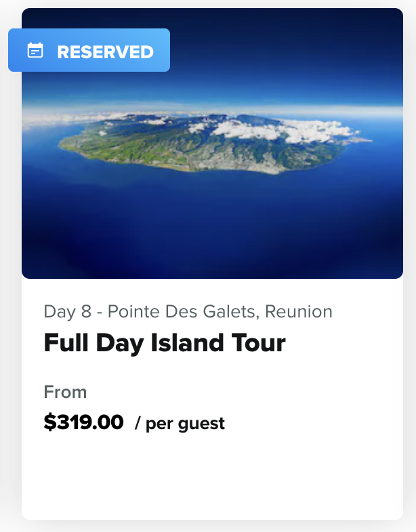Click the word 'Reunion' in location line

298,311
